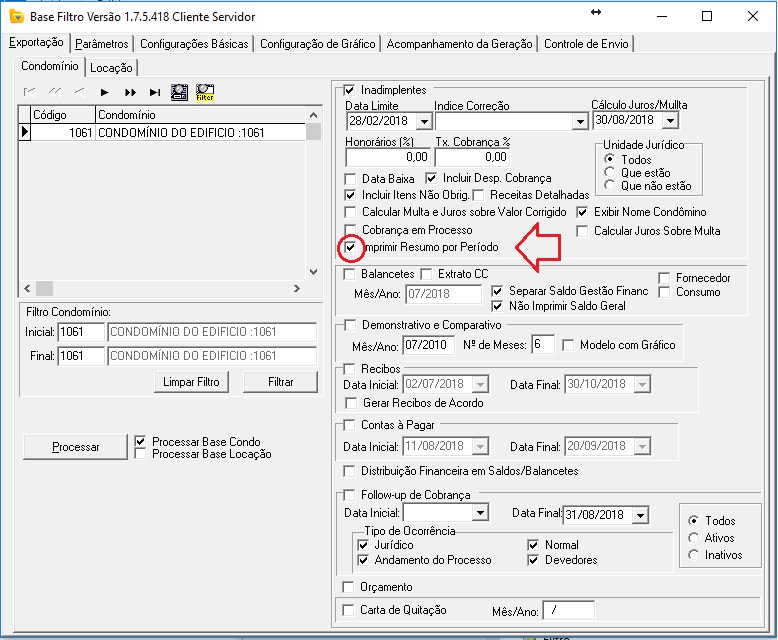Click the yellow Filter icon
778x640 pixels.
point(205,92)
